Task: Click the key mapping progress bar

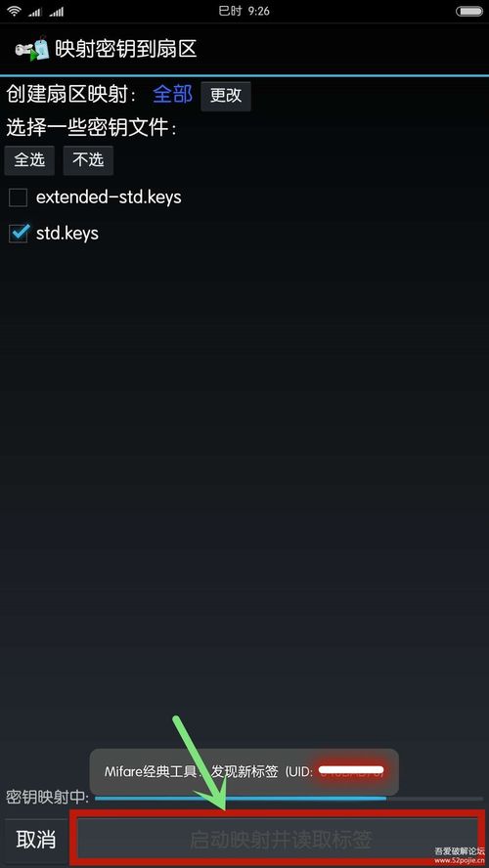Action: pyautogui.click(x=289, y=799)
